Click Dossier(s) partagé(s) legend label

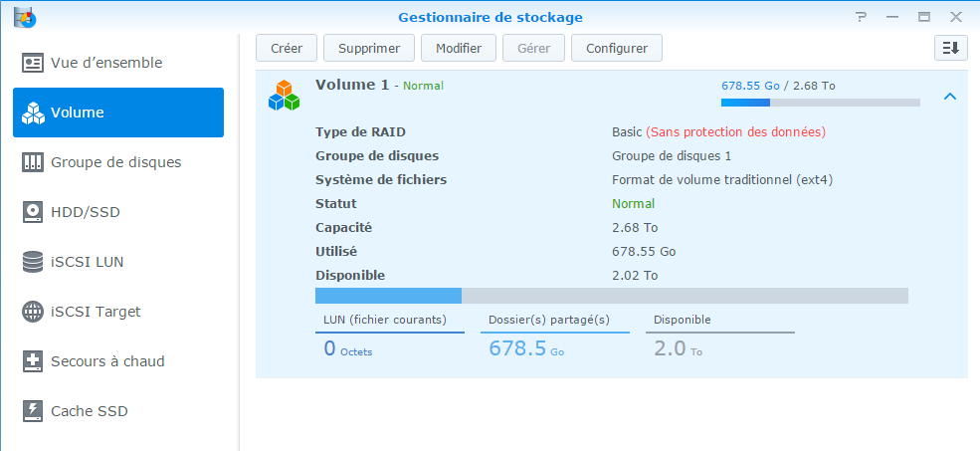(549, 320)
